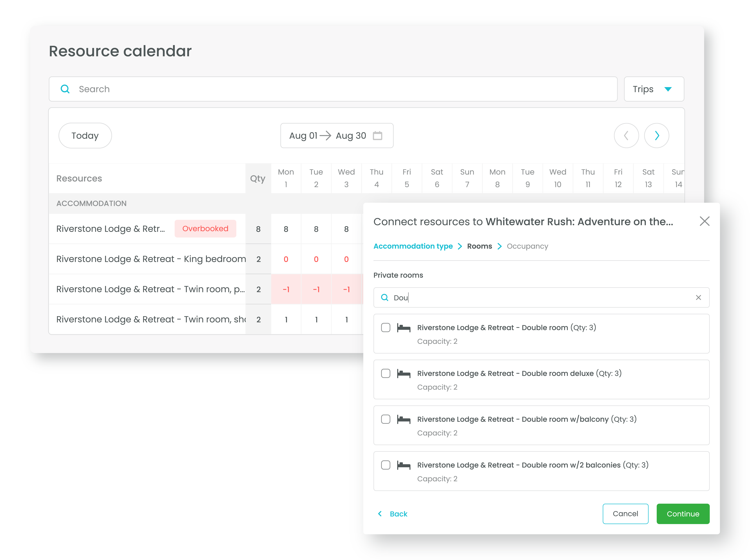Click -1 cell under Mon 1
750x560 pixels.
click(286, 289)
